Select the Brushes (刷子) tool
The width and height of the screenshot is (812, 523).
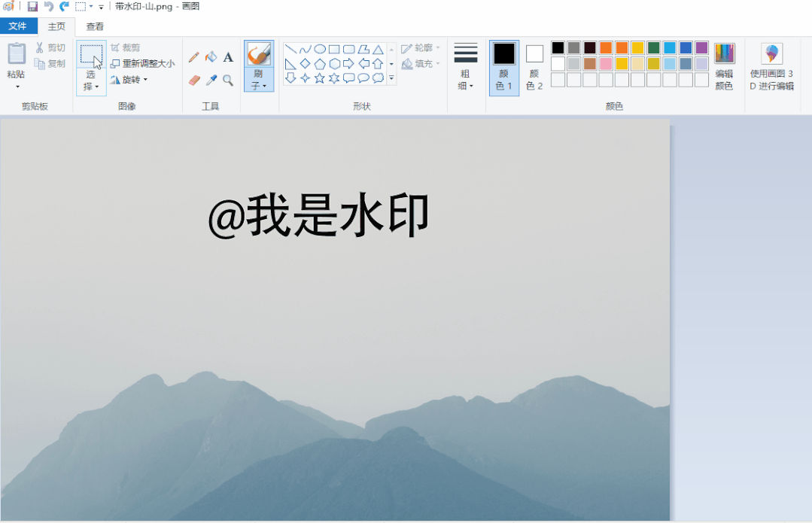[259, 60]
